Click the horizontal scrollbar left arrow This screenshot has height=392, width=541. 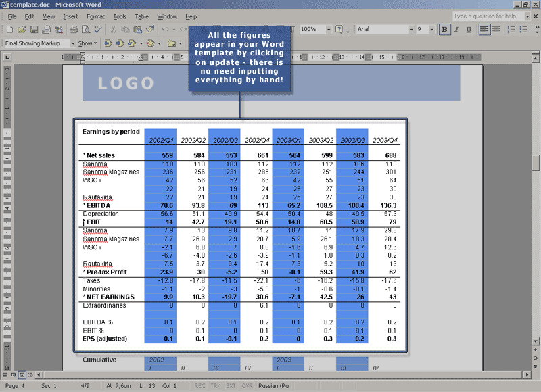[x=39, y=374]
